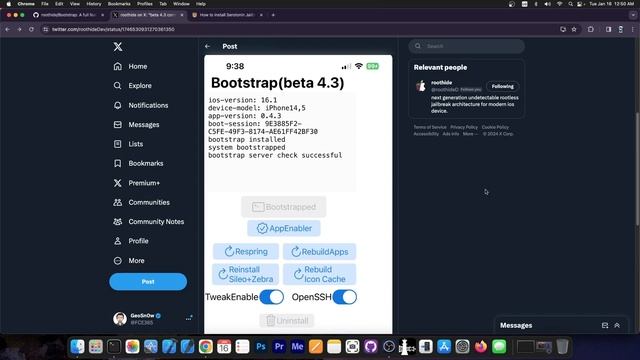Click Rebuild Icon Cache in the image

[320, 274]
